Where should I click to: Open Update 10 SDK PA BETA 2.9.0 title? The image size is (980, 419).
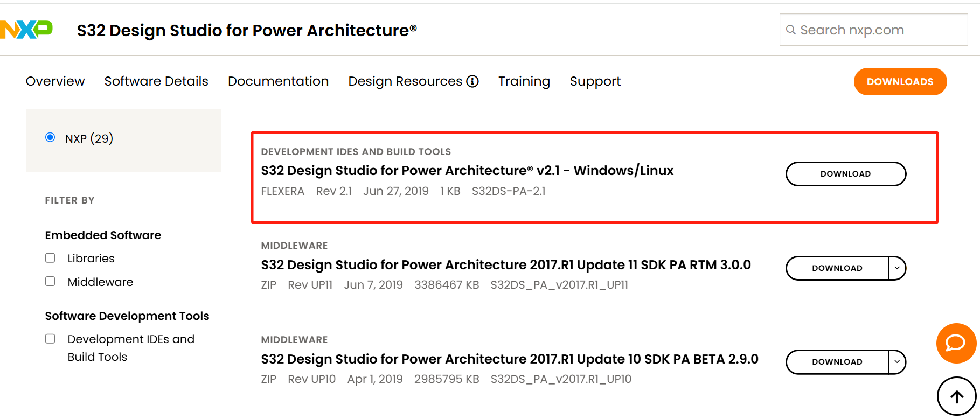coord(510,359)
